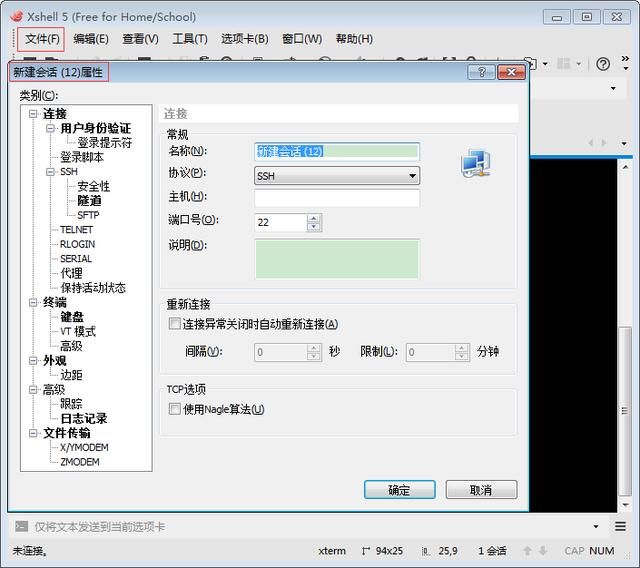The width and height of the screenshot is (640, 568).
Task: Open the 编辑(E) menu
Action: (x=91, y=39)
